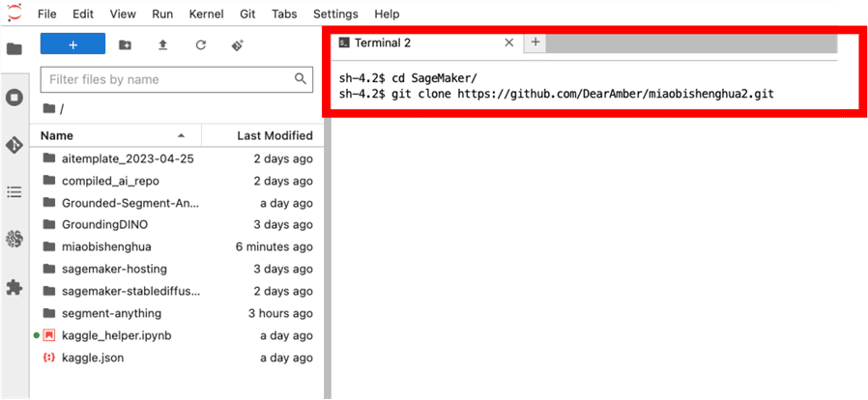Click the blue New Launcher button
Screen dimensions: 868x400
pyautogui.click(x=72, y=45)
